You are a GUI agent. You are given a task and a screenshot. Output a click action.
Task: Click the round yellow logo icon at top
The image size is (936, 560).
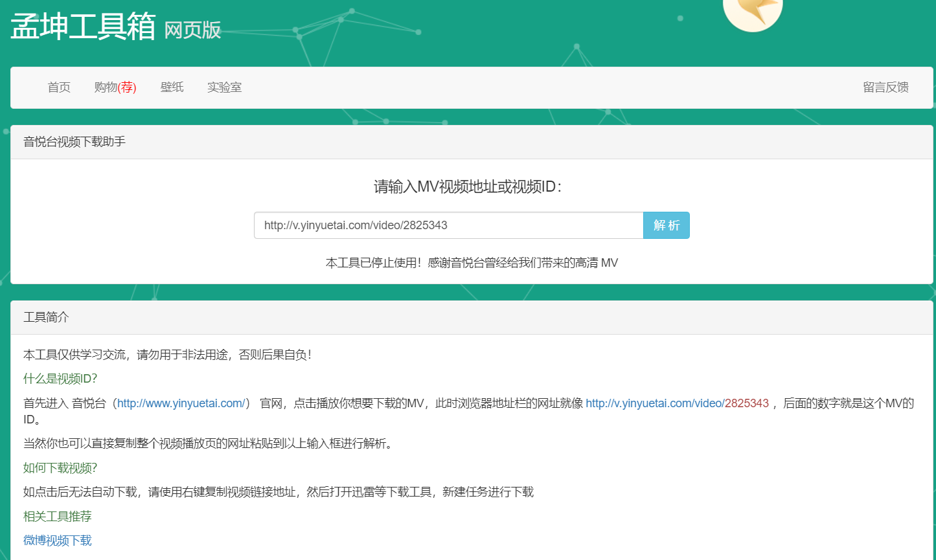(x=752, y=10)
